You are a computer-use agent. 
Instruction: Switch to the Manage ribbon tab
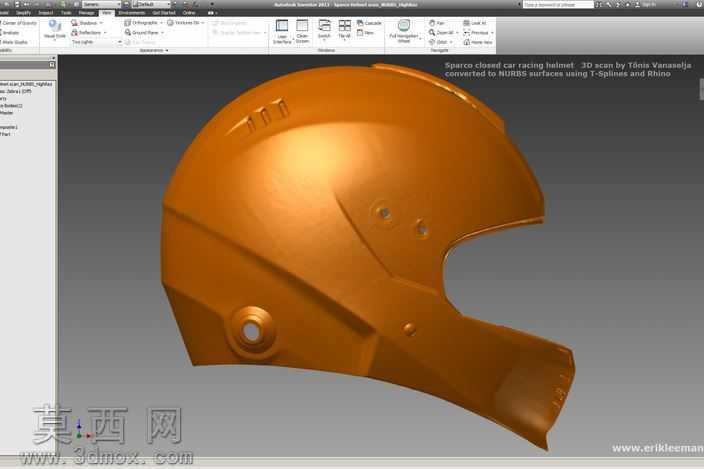tap(86, 13)
